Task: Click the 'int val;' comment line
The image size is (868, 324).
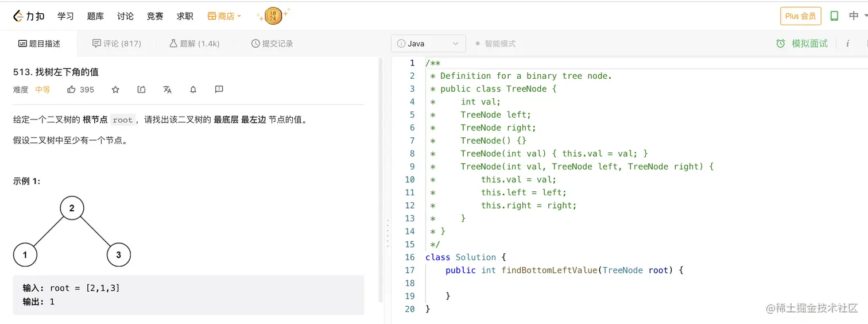Action: click(x=480, y=102)
